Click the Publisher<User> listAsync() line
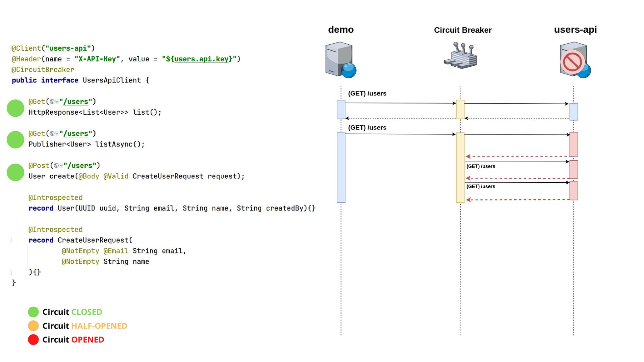The image size is (644, 362). click(x=87, y=144)
